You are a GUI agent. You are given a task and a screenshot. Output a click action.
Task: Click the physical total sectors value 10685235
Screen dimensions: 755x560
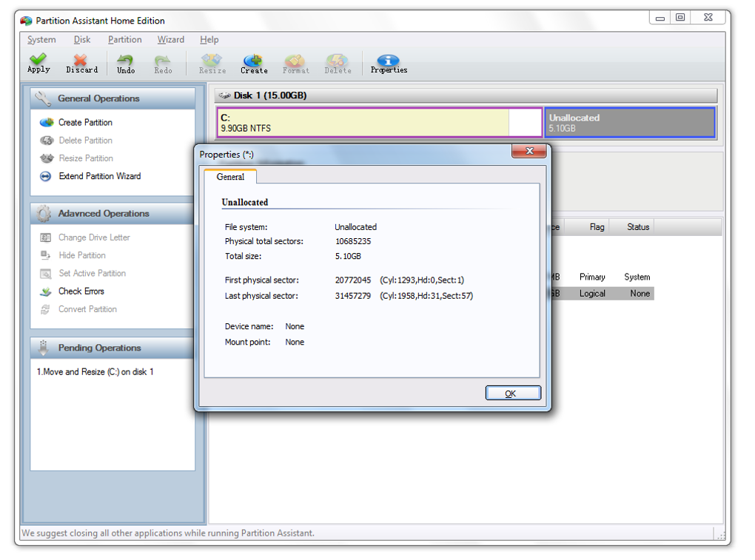(353, 241)
